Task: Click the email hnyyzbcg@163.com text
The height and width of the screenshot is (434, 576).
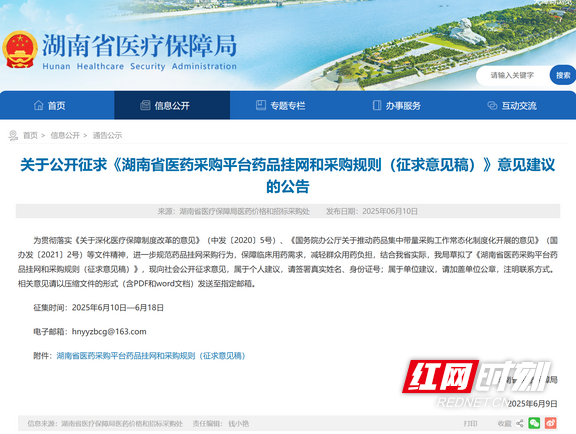Action: pyautogui.click(x=109, y=331)
